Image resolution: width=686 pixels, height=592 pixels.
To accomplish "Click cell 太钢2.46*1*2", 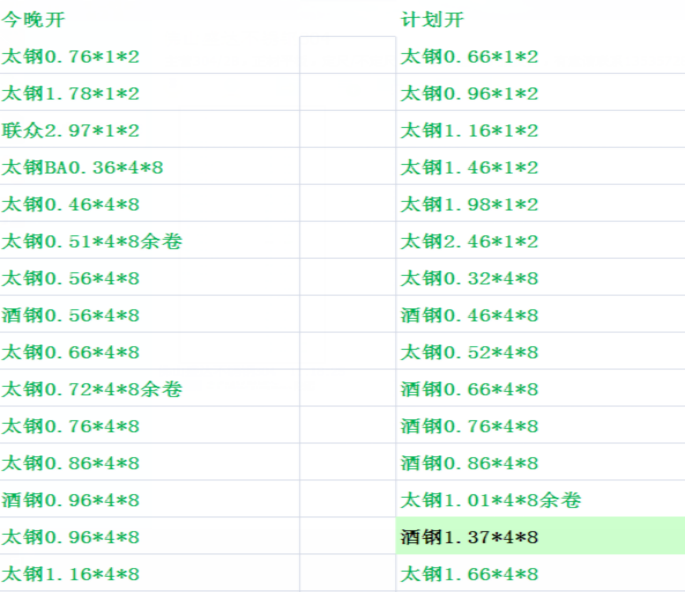I will (x=541, y=240).
